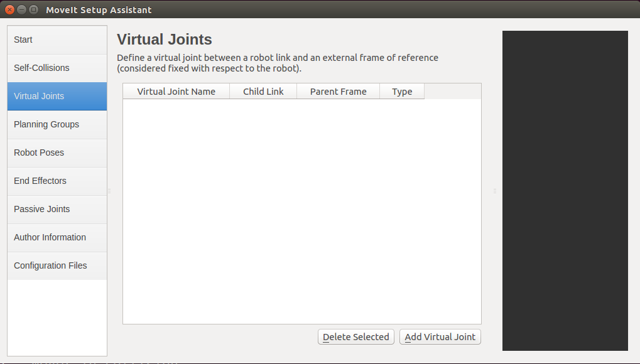This screenshot has height=364, width=640.
Task: Open Configuration Files section
Action: (x=57, y=265)
